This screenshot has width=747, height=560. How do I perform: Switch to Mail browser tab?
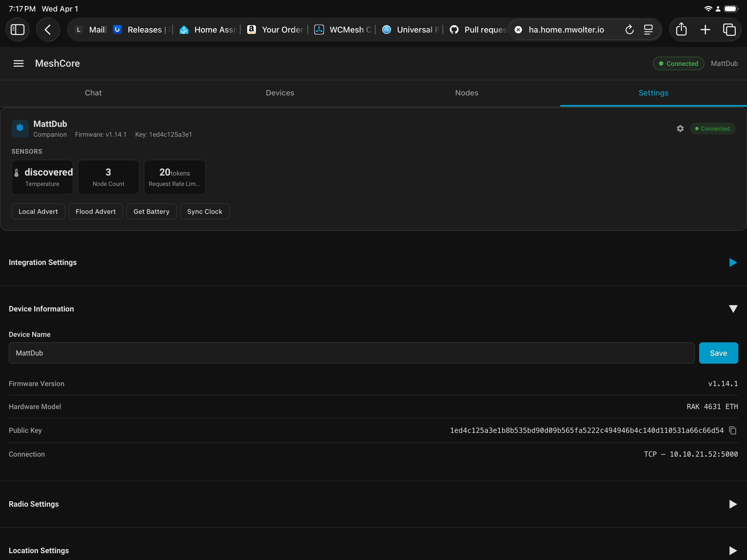point(91,30)
